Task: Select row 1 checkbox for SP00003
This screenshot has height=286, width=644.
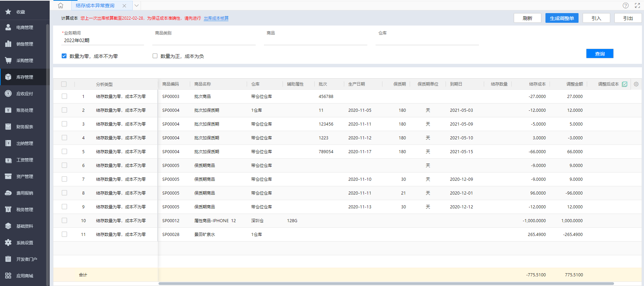Action: click(64, 96)
